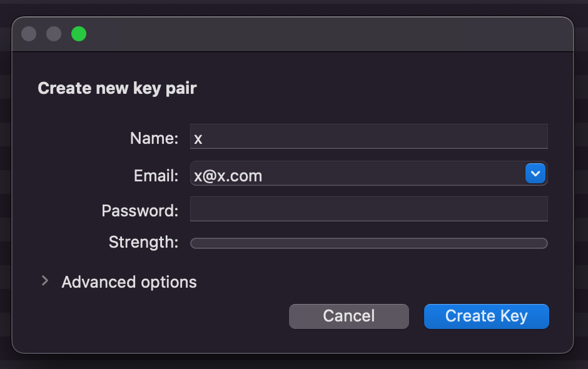Click the Advanced options label text

click(129, 282)
